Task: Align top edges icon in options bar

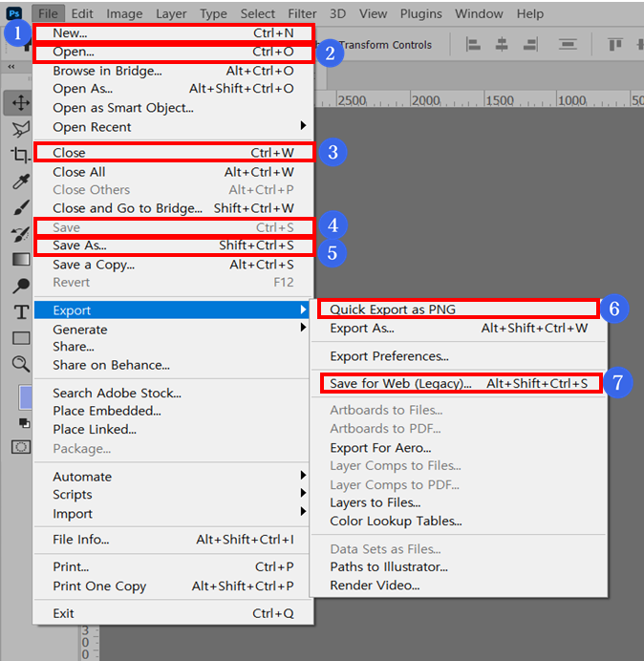Action: click(x=615, y=44)
